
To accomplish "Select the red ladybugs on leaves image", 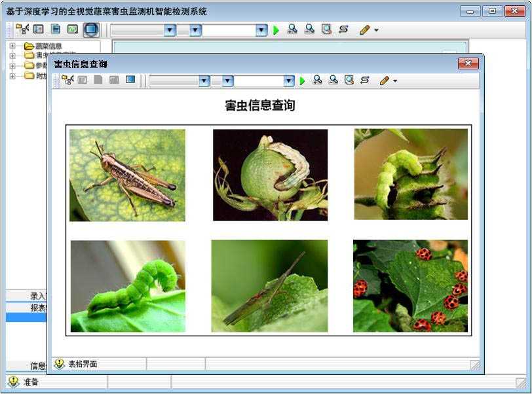I will point(410,286).
